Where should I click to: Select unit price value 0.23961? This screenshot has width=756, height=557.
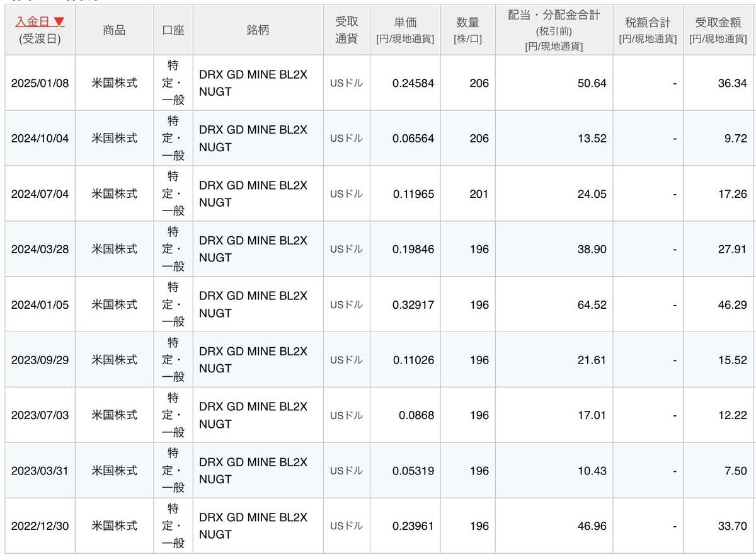413,526
